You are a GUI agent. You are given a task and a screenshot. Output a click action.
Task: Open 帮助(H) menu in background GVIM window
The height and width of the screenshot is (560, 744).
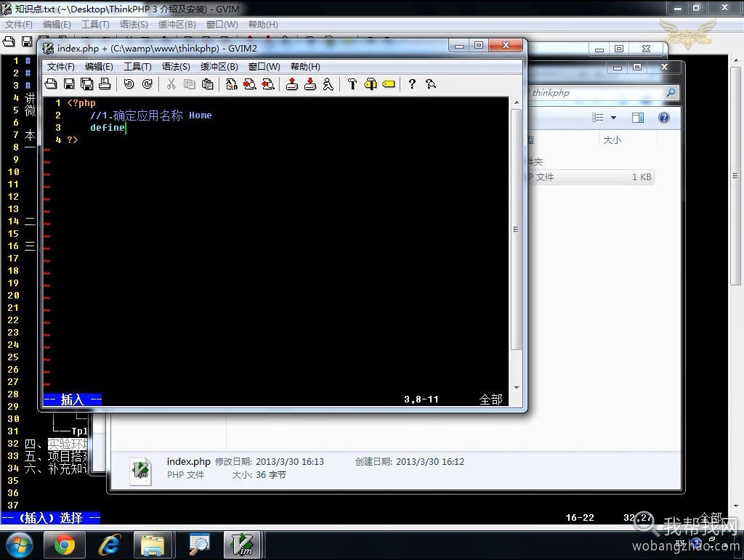tap(263, 25)
